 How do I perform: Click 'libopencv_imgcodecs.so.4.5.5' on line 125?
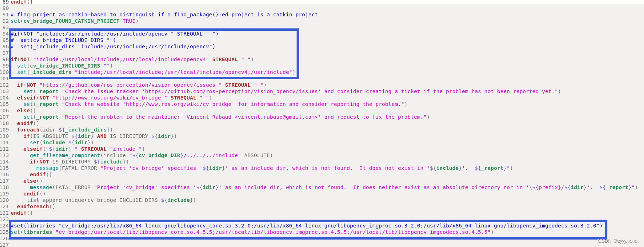(443, 232)
